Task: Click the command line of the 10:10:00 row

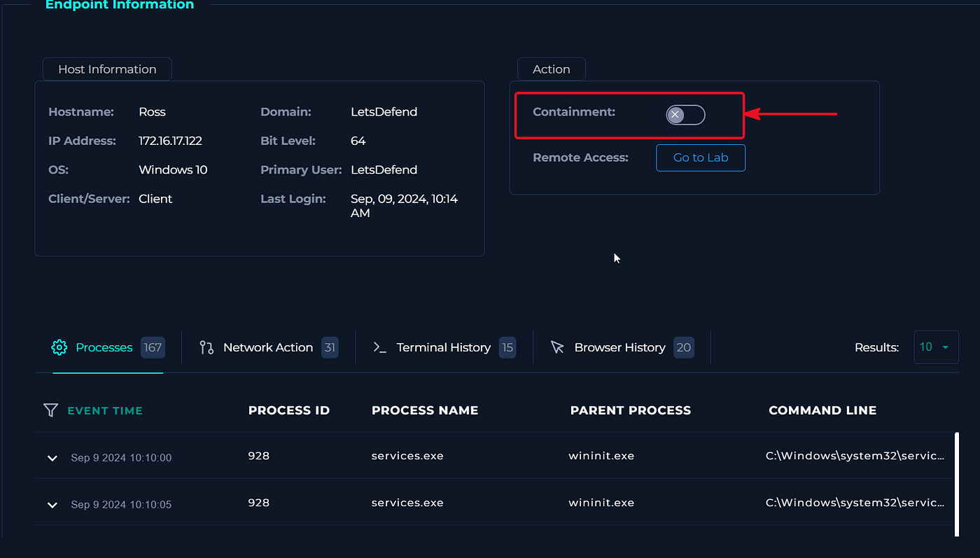Action: click(855, 456)
